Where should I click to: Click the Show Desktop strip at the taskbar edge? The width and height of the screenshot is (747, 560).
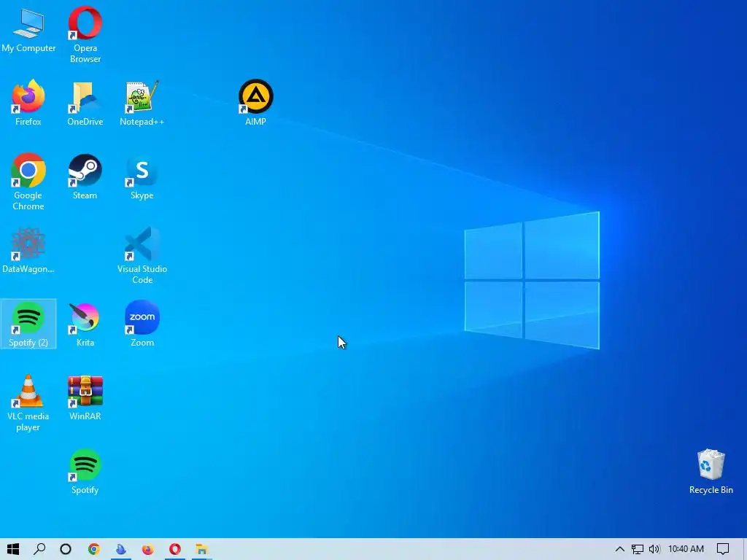745,549
